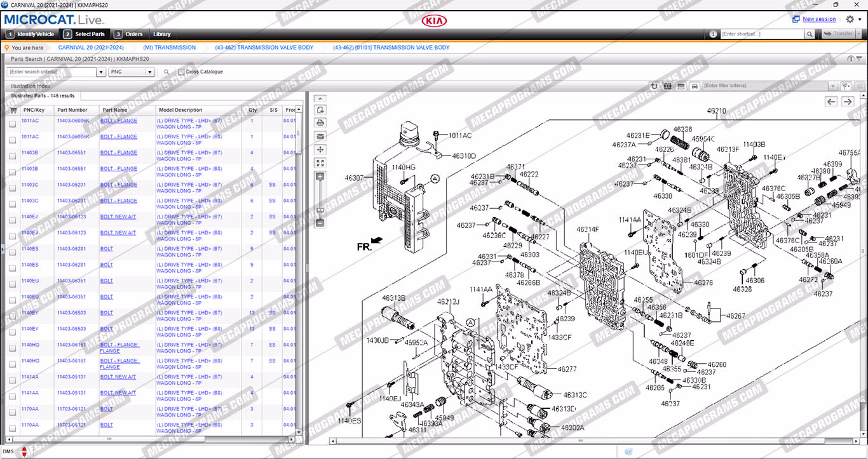
Task: Expand the settings gear dropdown menu
Action: (853, 20)
